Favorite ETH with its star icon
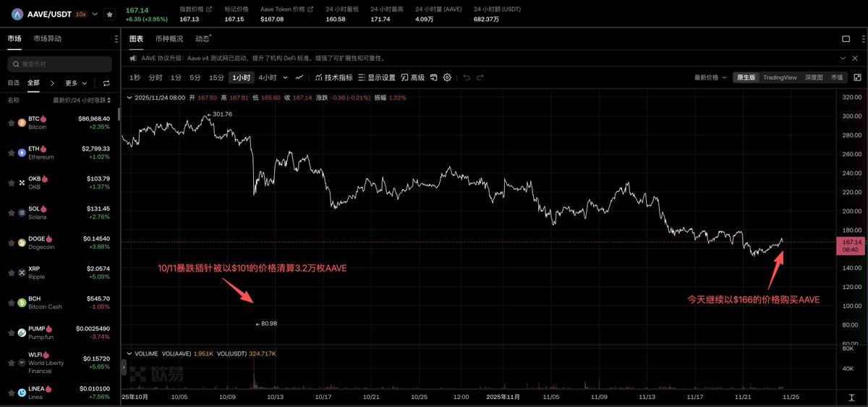 coord(11,153)
